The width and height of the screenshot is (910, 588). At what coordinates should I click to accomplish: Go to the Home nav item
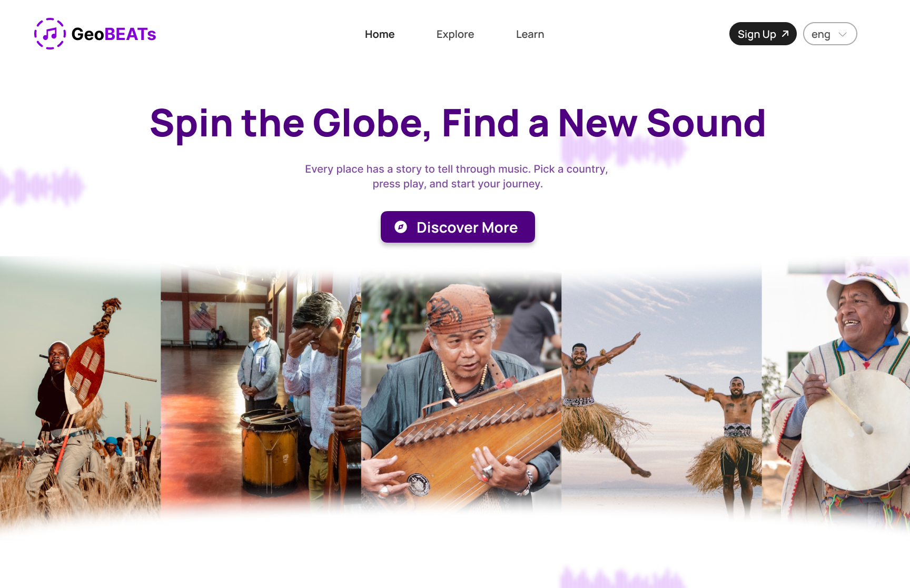click(x=380, y=34)
